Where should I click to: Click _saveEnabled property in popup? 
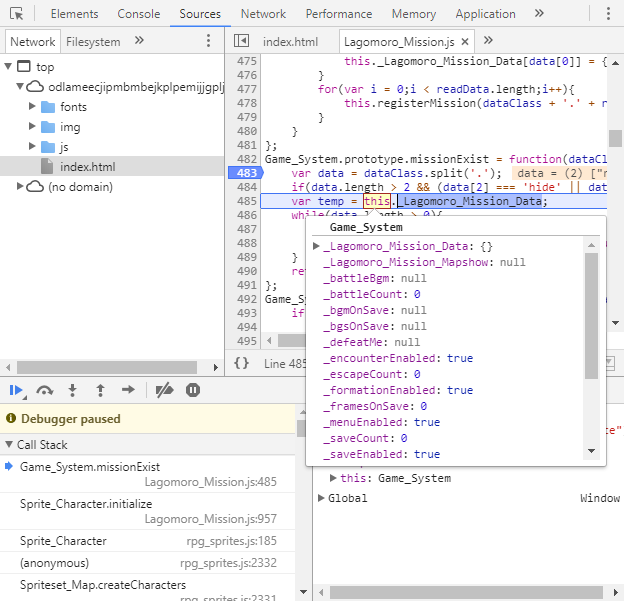coord(381,454)
